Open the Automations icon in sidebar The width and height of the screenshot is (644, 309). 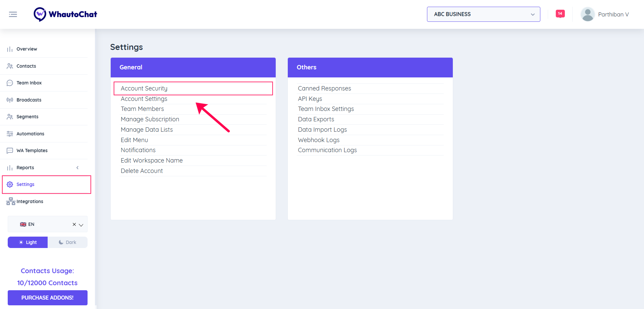[x=10, y=133]
